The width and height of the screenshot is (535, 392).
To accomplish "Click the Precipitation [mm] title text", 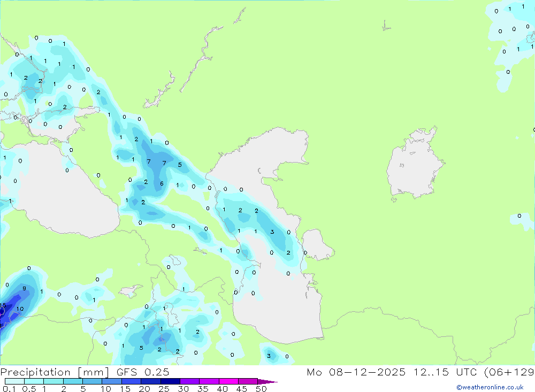I will pos(55,372).
